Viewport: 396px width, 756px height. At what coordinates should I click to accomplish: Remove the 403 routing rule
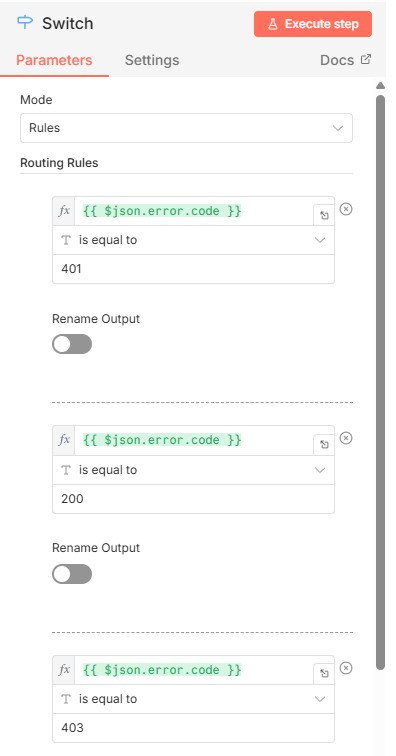point(346,668)
